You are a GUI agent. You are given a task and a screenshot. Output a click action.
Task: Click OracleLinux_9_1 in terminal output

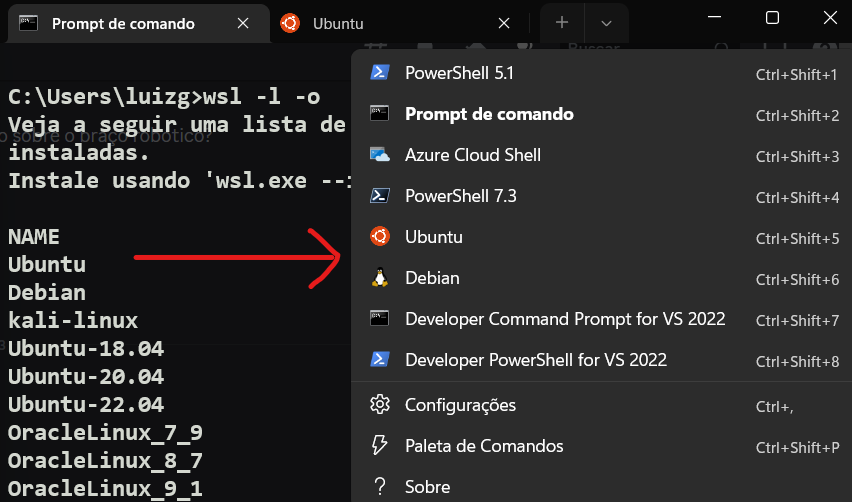tap(105, 488)
